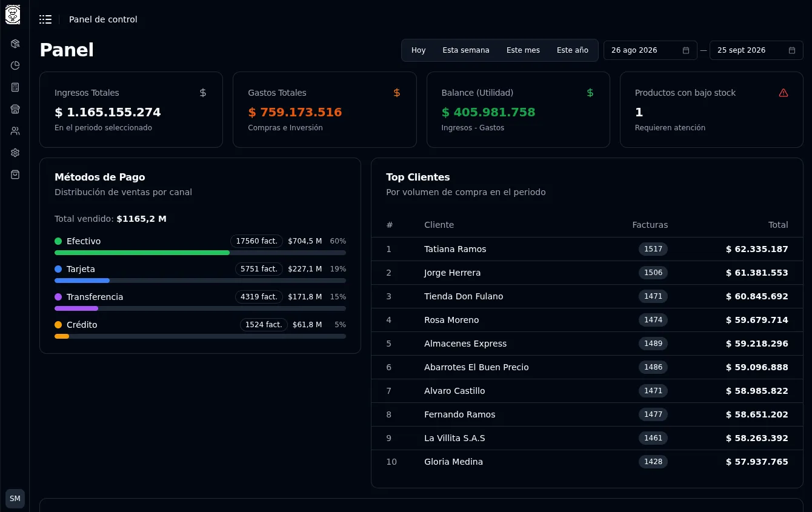
Task: Choose the Este mes tab
Action: (x=523, y=50)
